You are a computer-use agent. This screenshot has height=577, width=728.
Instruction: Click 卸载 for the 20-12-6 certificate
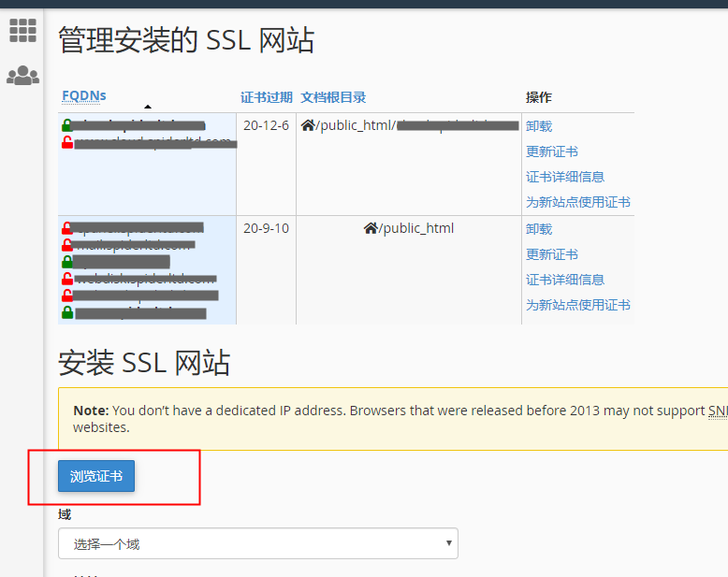pos(539,126)
